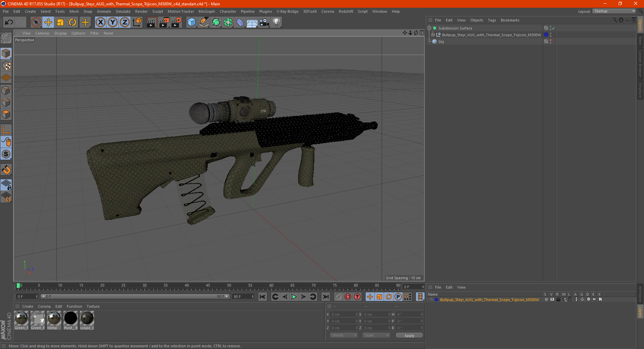Go to start of animation
The height and width of the screenshot is (349, 644).
tap(263, 297)
